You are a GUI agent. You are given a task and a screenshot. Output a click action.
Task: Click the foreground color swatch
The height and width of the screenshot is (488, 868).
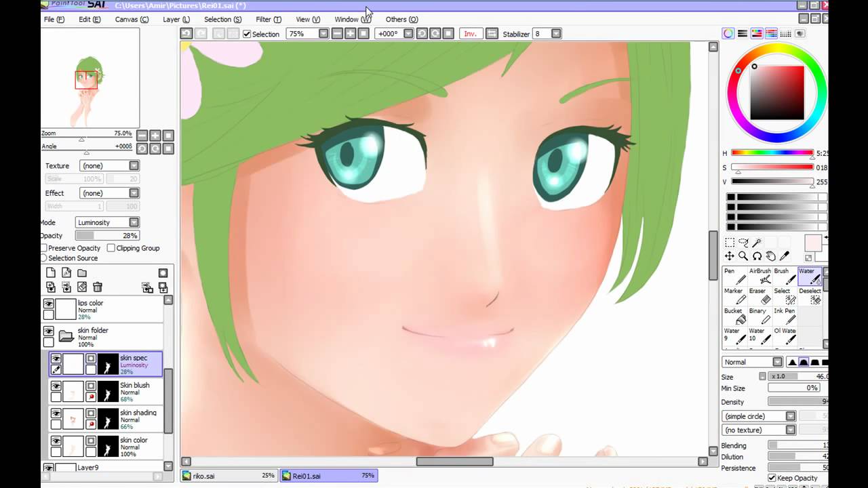[813, 243]
